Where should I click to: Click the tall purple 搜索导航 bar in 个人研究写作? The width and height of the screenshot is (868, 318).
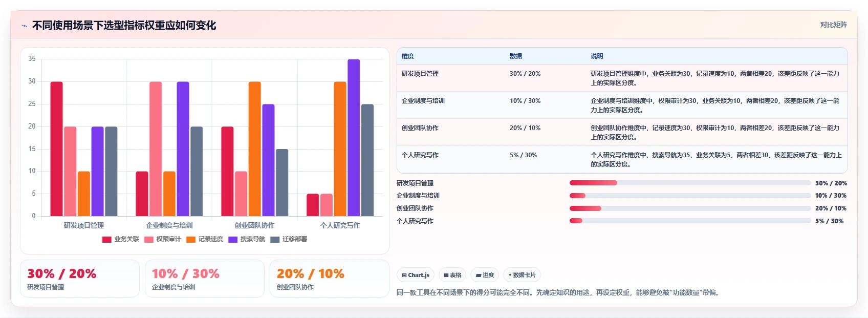pyautogui.click(x=354, y=138)
